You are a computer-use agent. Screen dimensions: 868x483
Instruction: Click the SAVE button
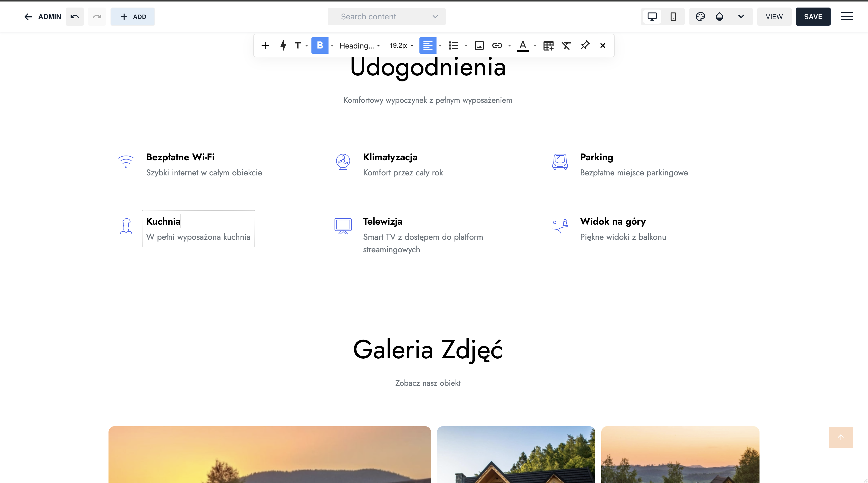[x=813, y=17]
